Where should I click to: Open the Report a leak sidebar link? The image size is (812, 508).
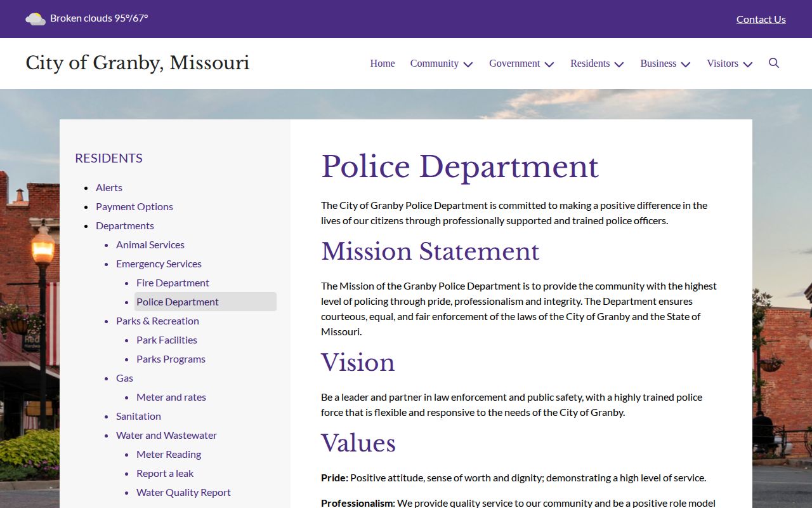pos(165,473)
